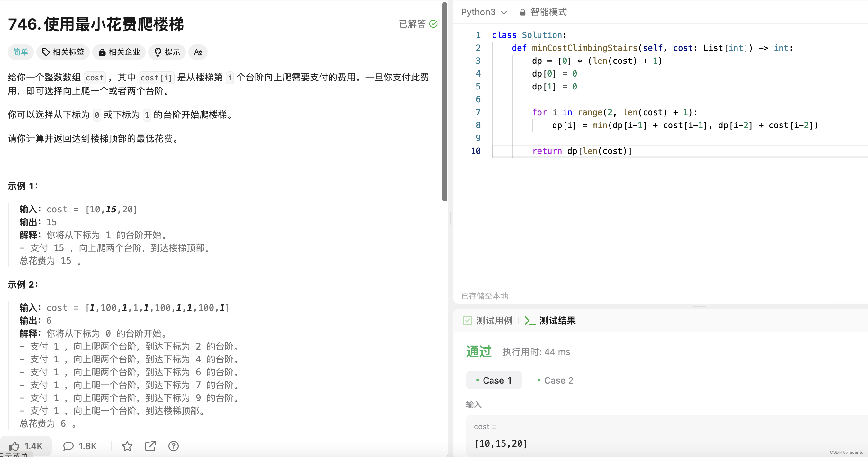The width and height of the screenshot is (868, 457).
Task: Click code line 8 dp[i] assignment
Action: pos(685,126)
